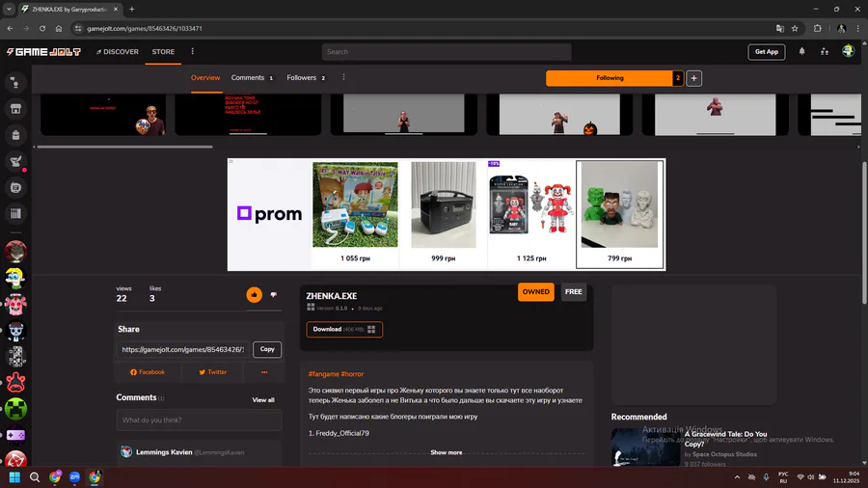Image resolution: width=868 pixels, height=488 pixels.
Task: Open the store shop icon in left sidebar
Action: (x=15, y=109)
